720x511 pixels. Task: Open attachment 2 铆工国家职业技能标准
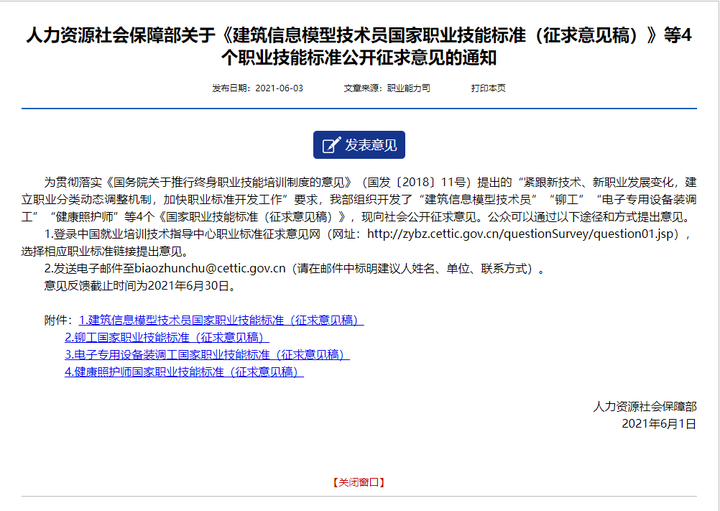167,337
